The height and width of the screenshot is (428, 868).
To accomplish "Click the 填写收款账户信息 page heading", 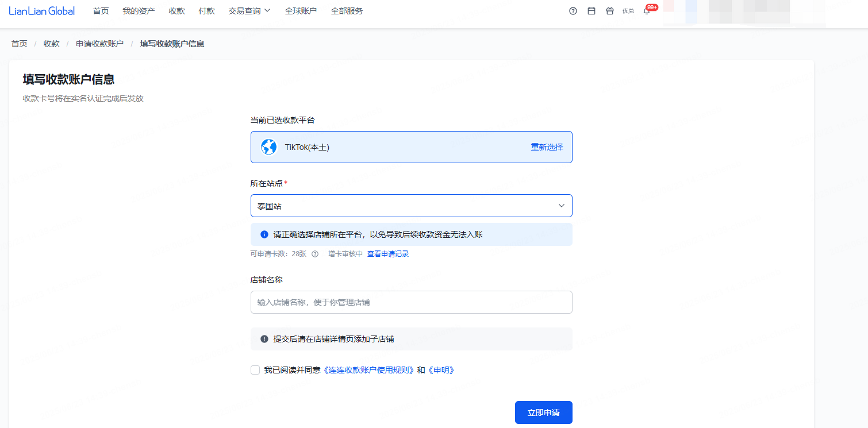I will [69, 79].
